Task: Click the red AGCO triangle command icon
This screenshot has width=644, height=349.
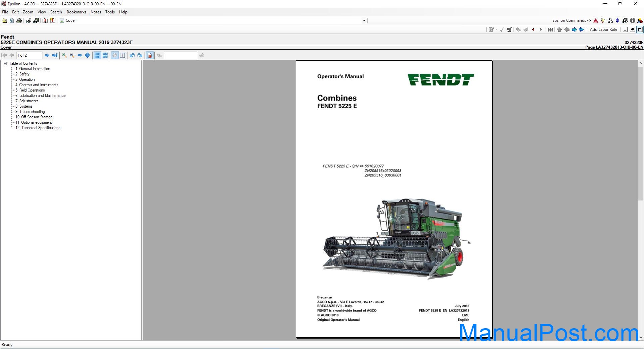Action: [x=596, y=20]
